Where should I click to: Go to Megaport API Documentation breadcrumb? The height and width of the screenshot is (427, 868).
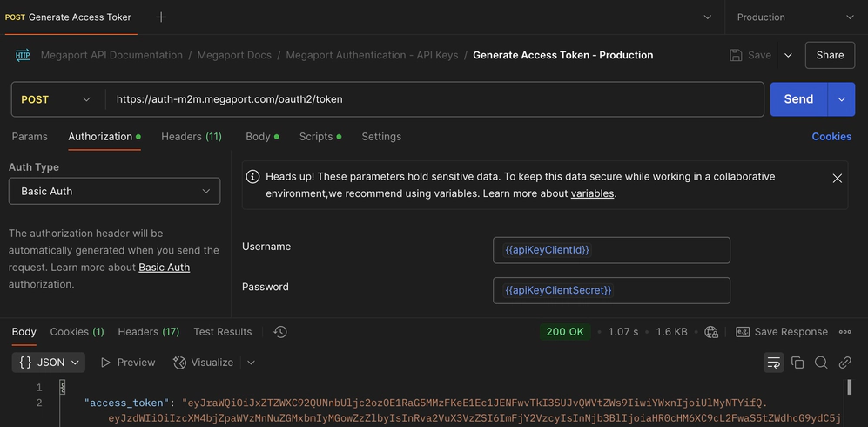(111, 56)
